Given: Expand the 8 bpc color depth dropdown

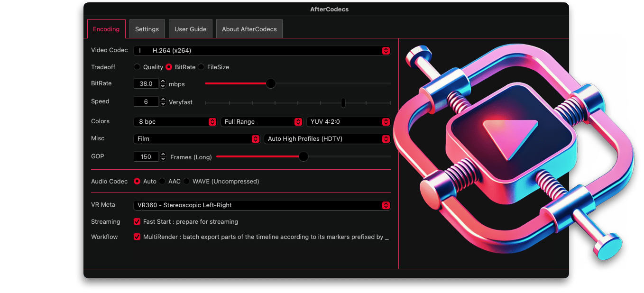Looking at the screenshot, I should [175, 122].
